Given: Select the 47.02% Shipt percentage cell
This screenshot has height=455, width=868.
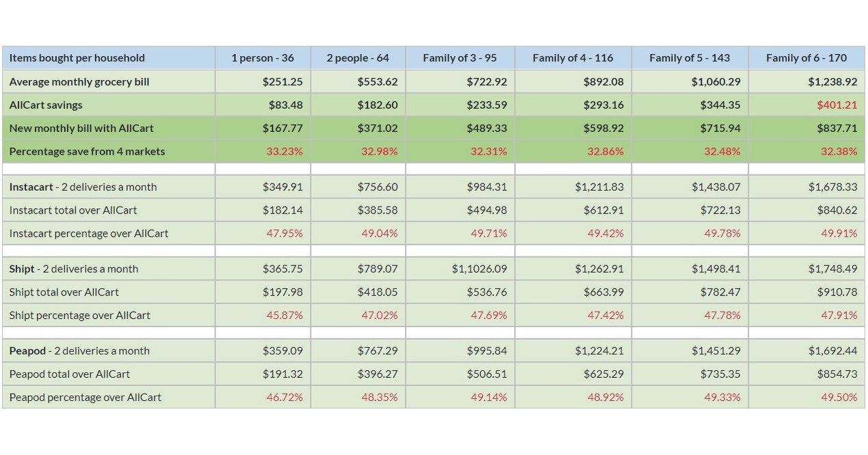Looking at the screenshot, I should coord(358,316).
